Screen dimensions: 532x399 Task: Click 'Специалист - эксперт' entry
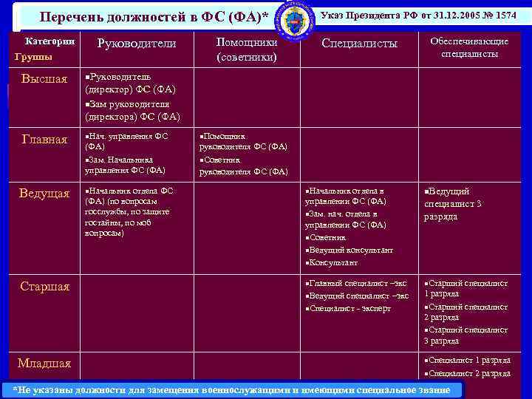348,309
